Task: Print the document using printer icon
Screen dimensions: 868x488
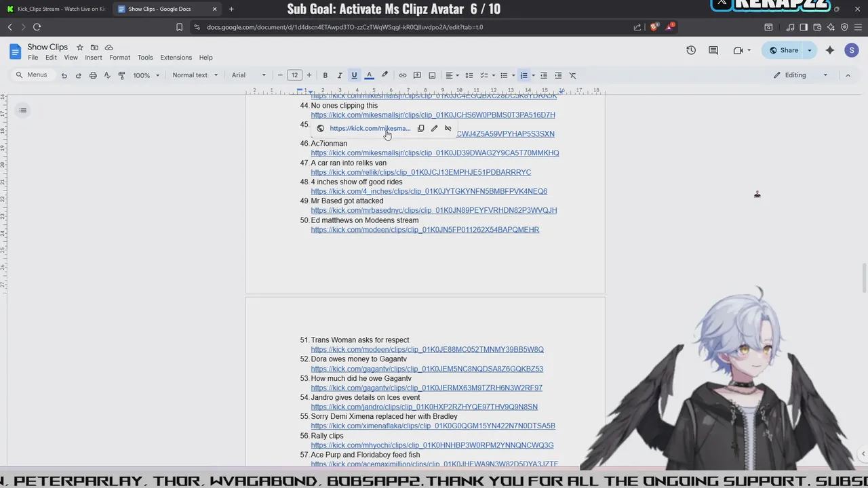Action: click(x=93, y=75)
